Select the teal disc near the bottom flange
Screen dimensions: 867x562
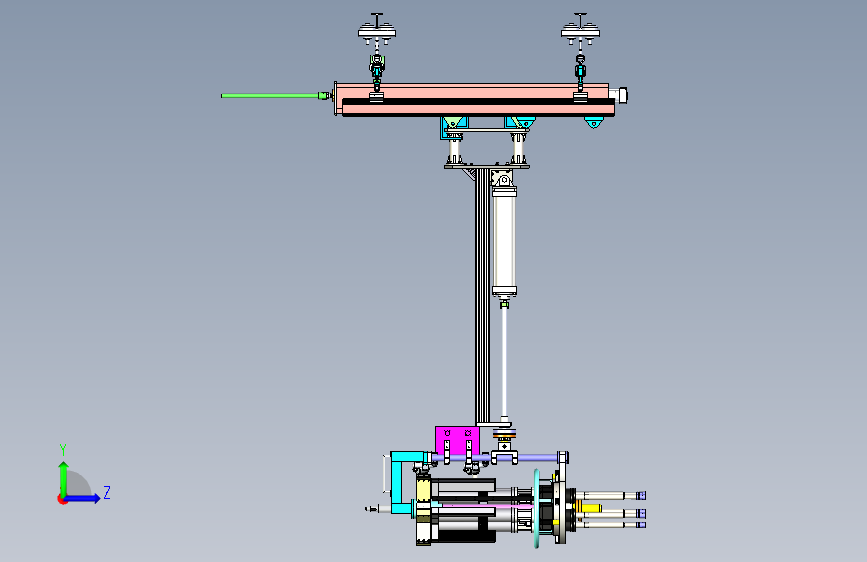click(x=536, y=508)
